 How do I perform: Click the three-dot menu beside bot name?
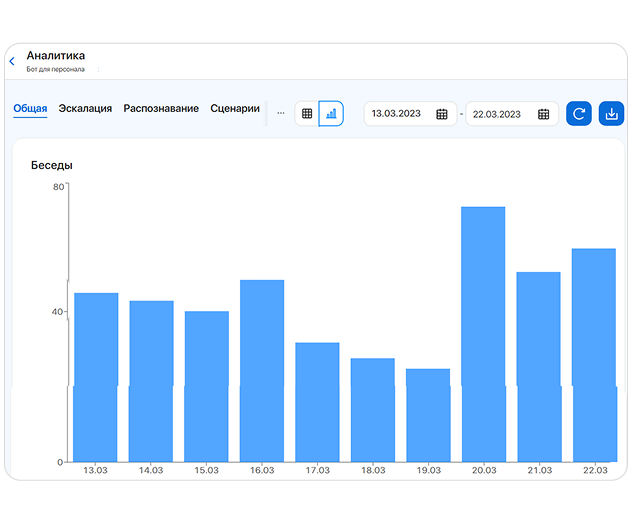click(98, 69)
